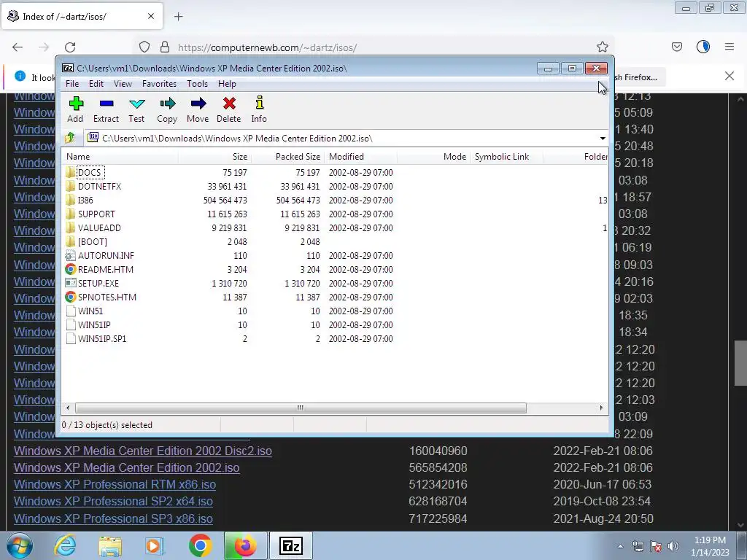This screenshot has width=747, height=560.
Task: Bookmark this page with the star icon
Action: (x=602, y=47)
